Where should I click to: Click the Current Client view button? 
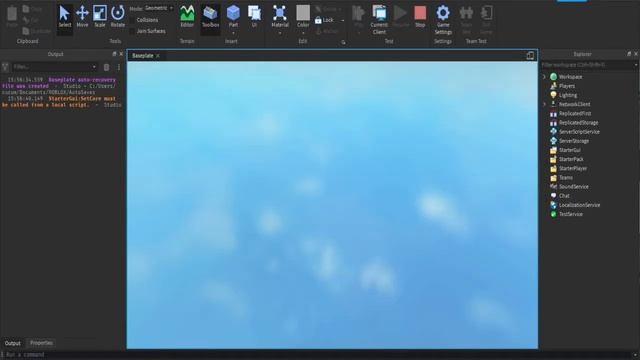(x=379, y=20)
